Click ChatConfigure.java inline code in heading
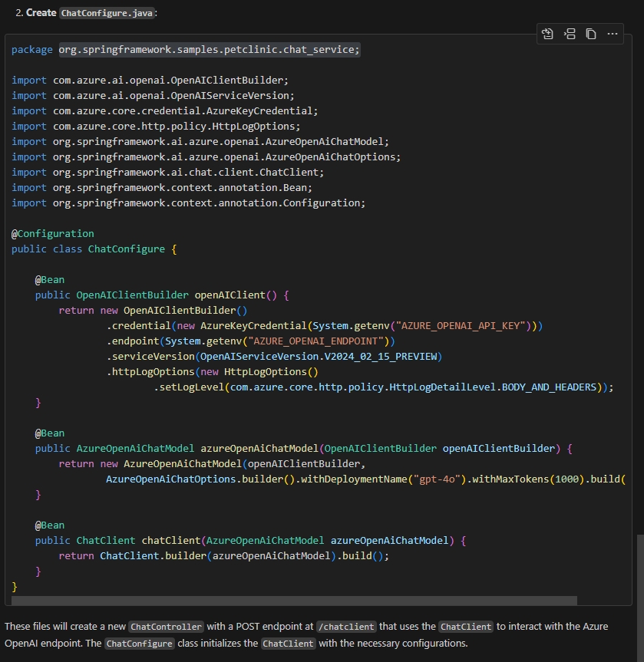 pos(107,13)
